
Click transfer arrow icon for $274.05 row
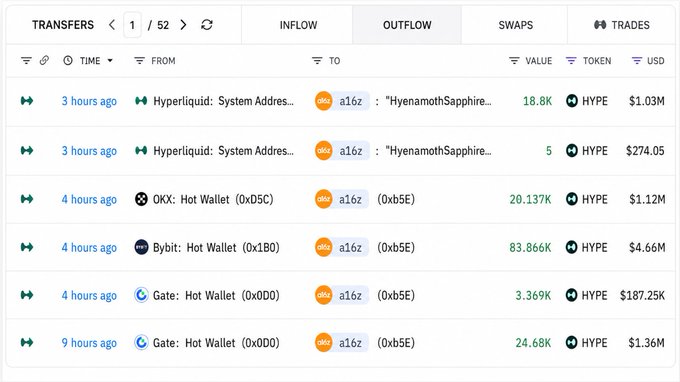click(x=27, y=150)
